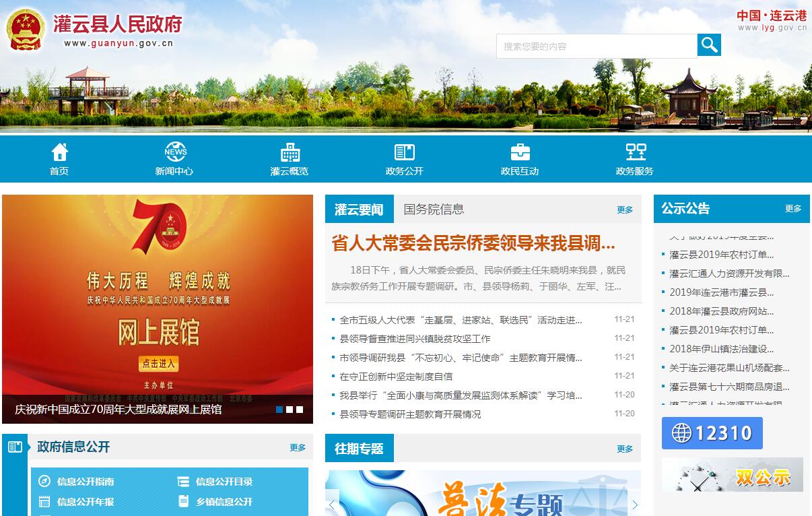
Task: Click the 12310 globe banner
Action: tap(712, 433)
